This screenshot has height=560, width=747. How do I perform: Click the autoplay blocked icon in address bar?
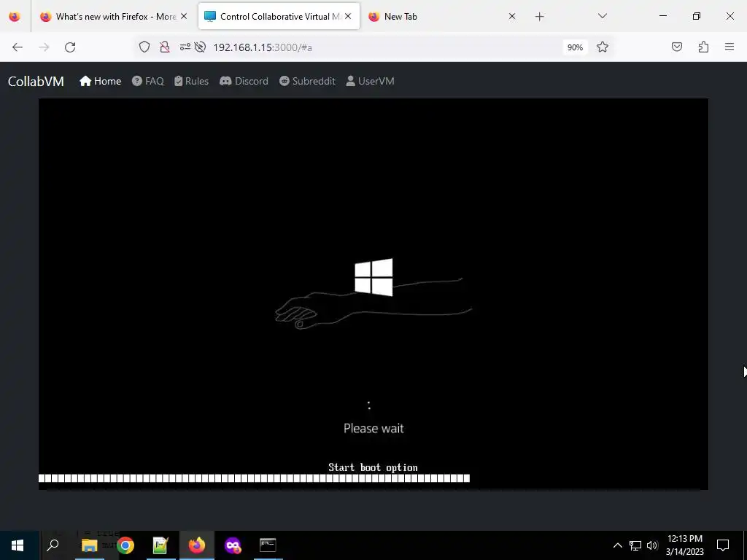click(x=200, y=47)
